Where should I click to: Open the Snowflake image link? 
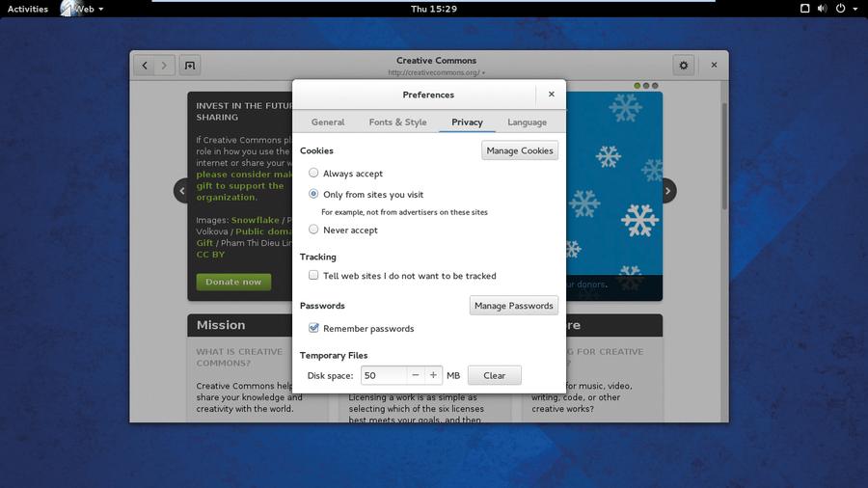point(255,220)
